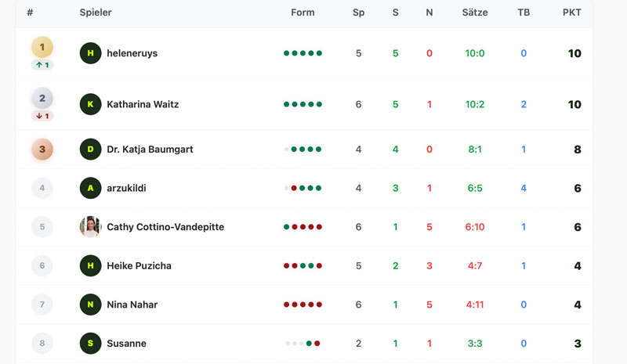This screenshot has width=627, height=364.
Task: Open Susanne player name
Action: point(126,343)
